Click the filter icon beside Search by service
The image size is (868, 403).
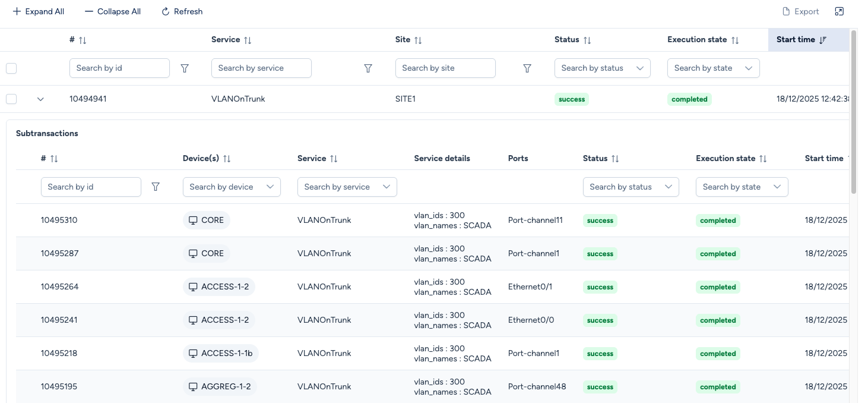point(368,68)
